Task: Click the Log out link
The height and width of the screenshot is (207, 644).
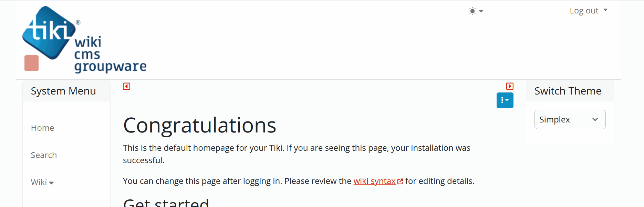Action: coord(584,11)
